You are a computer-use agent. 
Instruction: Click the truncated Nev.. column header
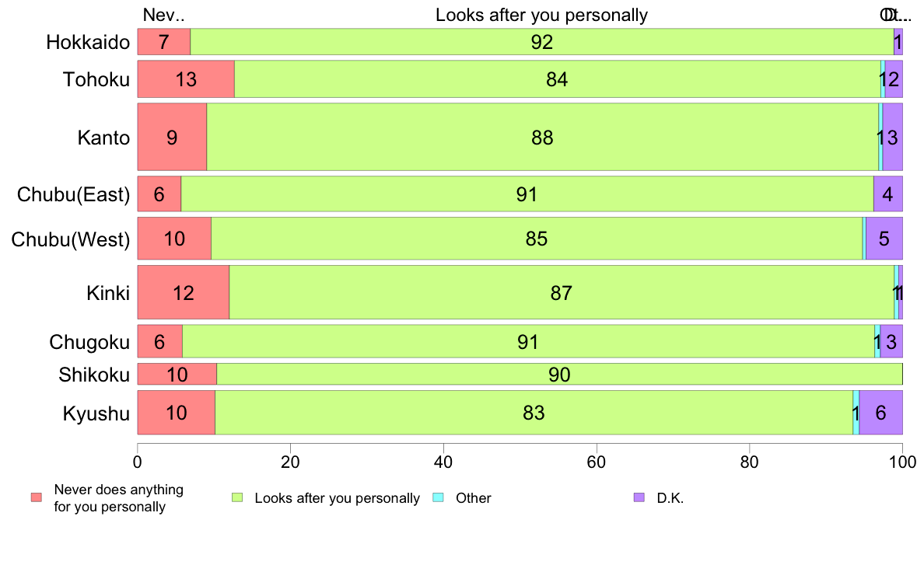163,16
